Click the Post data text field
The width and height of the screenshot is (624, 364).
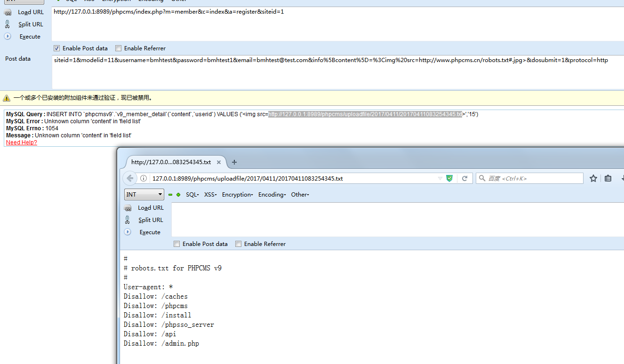coord(338,72)
